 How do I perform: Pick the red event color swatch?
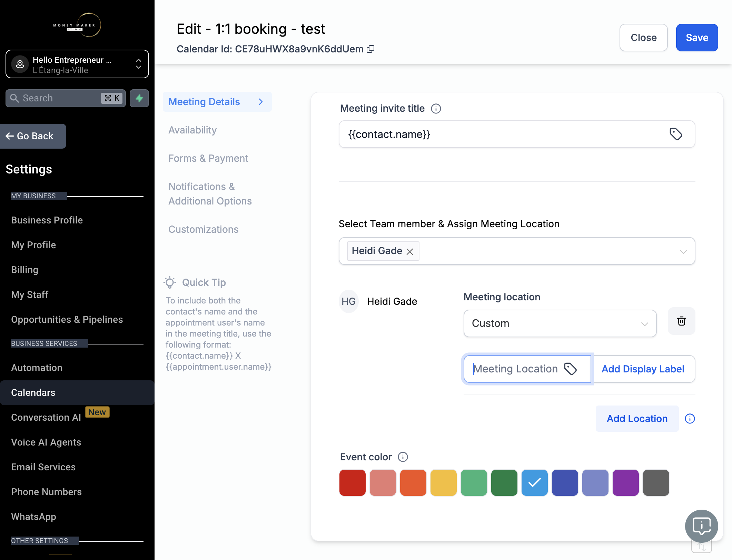point(352,482)
